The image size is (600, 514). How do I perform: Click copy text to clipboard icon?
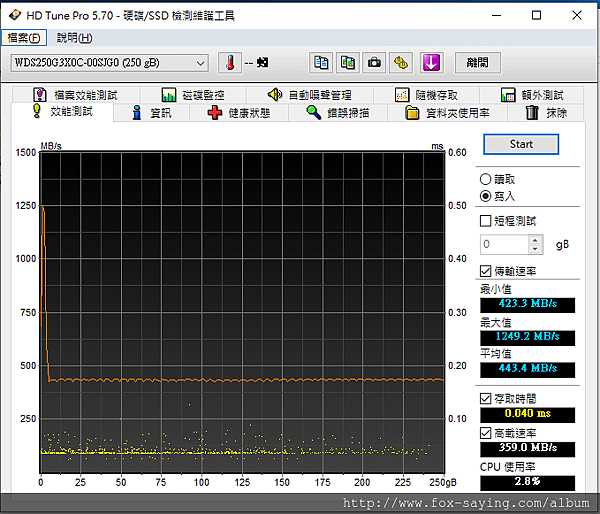coord(321,63)
